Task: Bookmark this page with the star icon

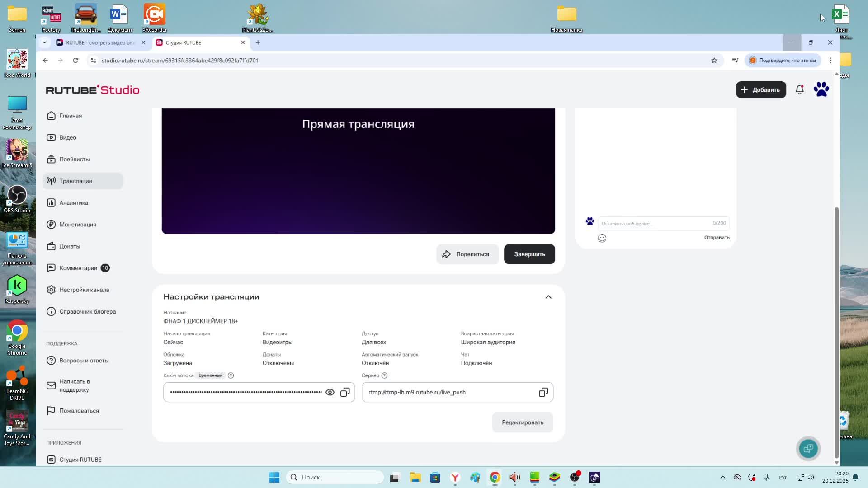Action: pos(714,60)
